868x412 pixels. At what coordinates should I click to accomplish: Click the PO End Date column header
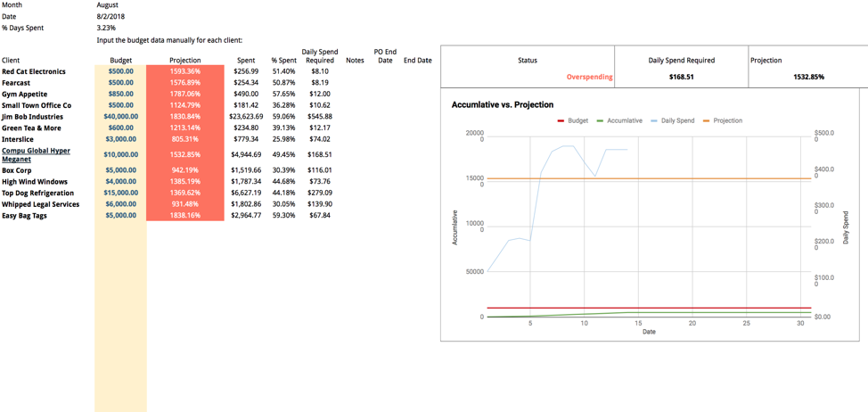385,56
